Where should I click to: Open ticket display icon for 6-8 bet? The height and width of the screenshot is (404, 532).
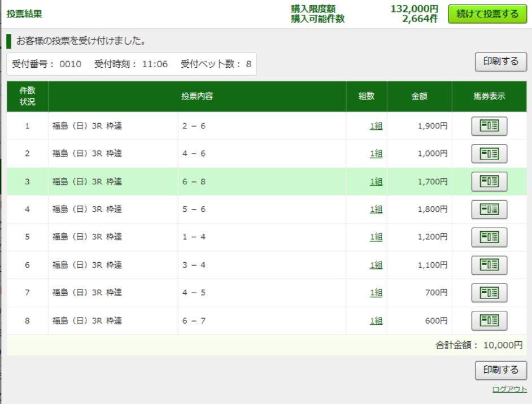(x=489, y=181)
